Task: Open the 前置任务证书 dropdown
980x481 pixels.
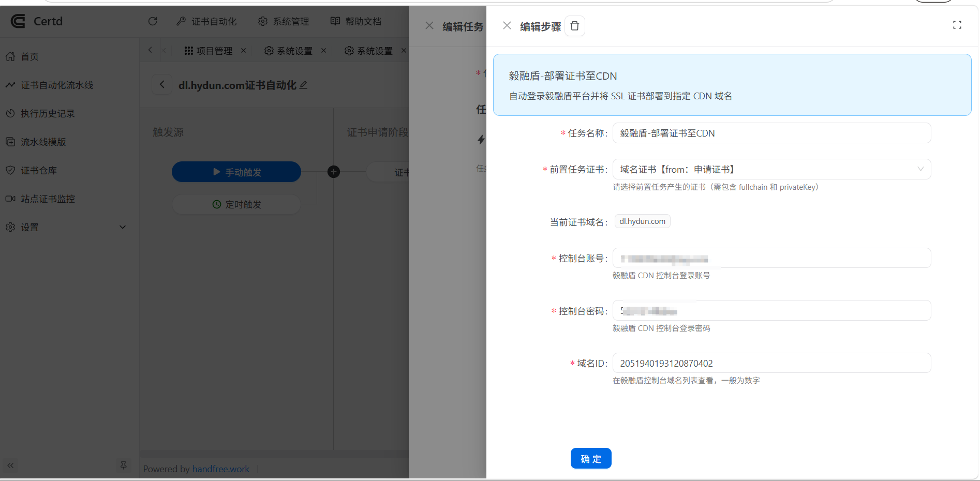Action: pos(771,169)
